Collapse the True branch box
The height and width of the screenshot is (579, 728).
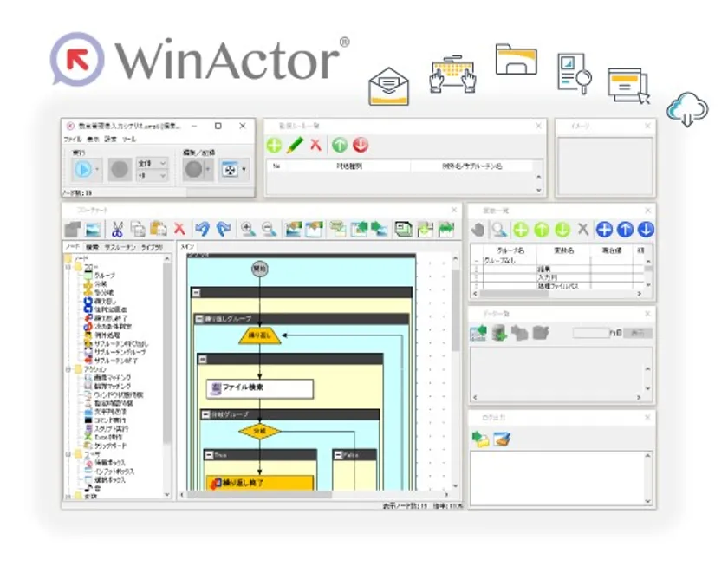[210, 455]
